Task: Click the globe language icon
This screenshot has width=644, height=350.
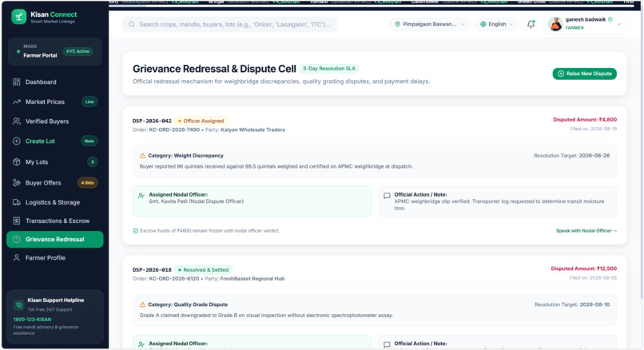Action: (483, 24)
